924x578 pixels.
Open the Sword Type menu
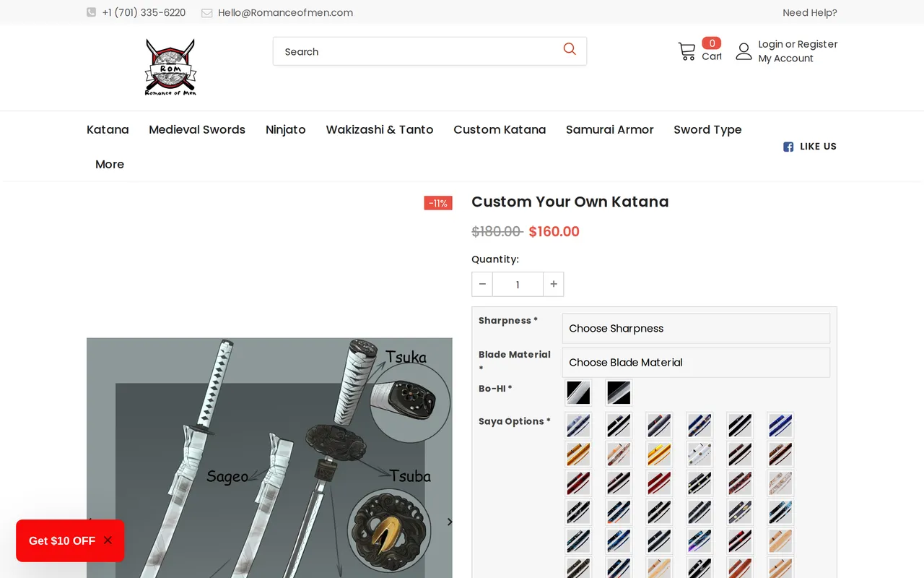click(x=707, y=129)
